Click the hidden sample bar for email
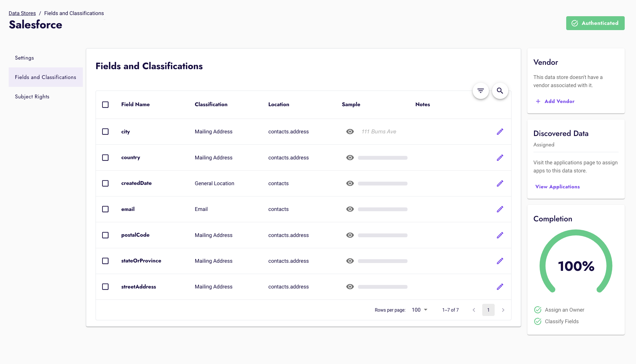The height and width of the screenshot is (364, 636). tap(383, 209)
